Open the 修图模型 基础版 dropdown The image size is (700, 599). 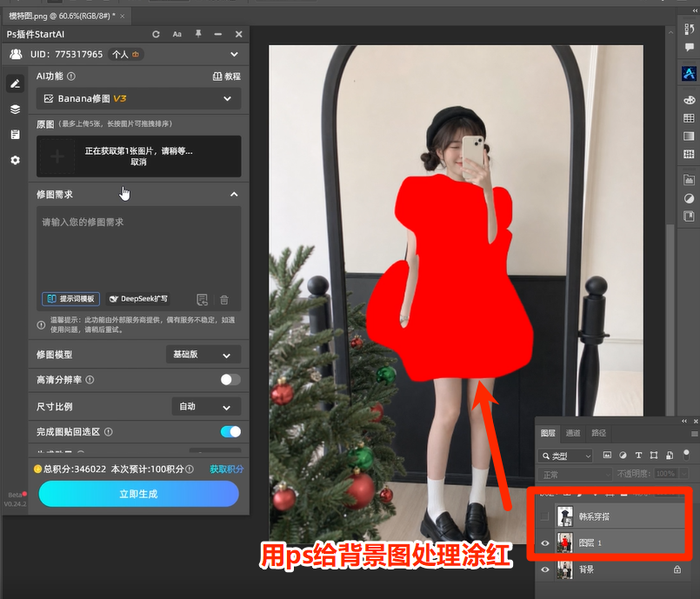pyautogui.click(x=203, y=355)
